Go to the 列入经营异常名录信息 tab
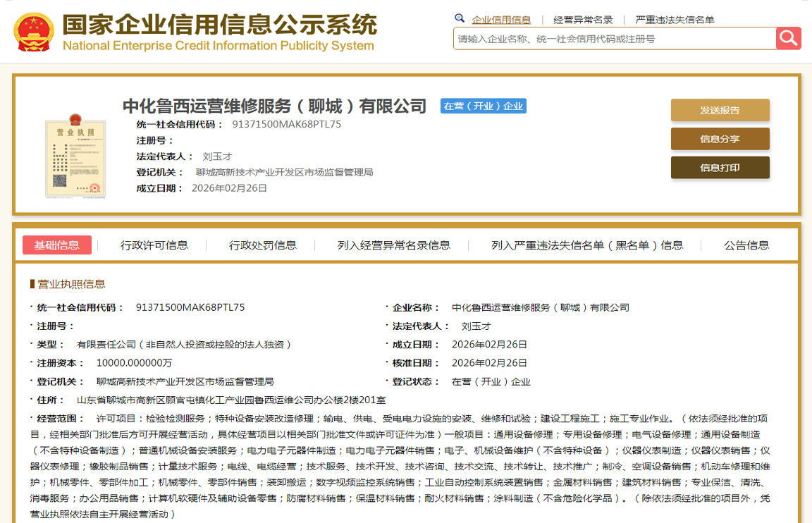 pos(393,245)
